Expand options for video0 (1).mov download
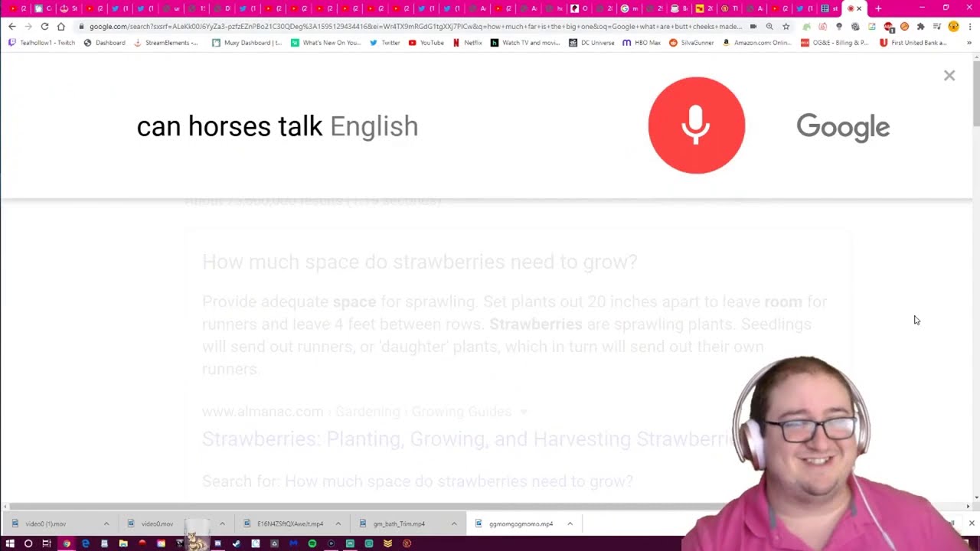Screen dimensions: 980x551 point(106,523)
